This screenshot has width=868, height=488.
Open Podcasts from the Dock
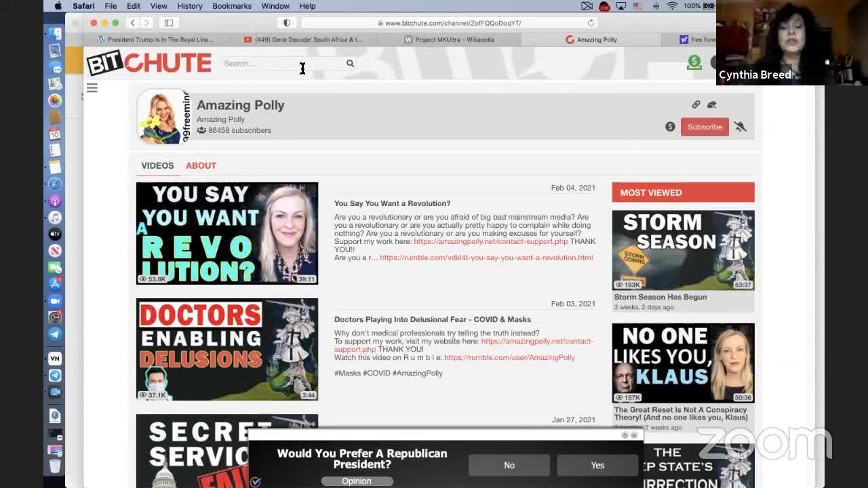(55, 201)
